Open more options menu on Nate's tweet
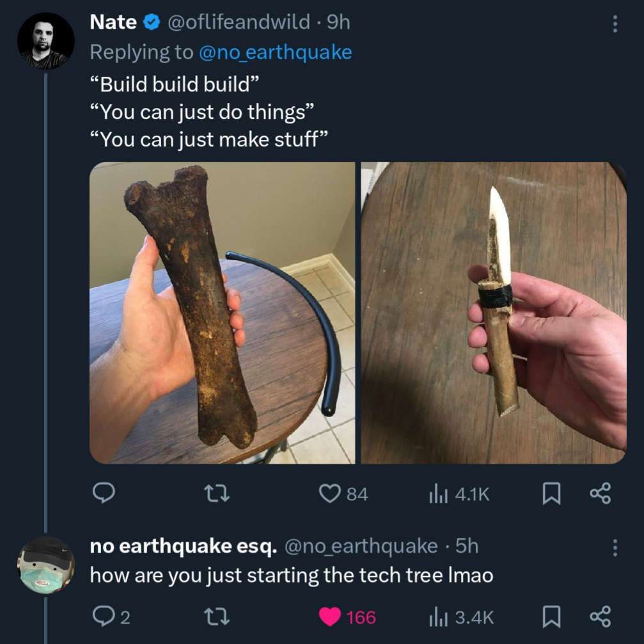 pos(615,24)
